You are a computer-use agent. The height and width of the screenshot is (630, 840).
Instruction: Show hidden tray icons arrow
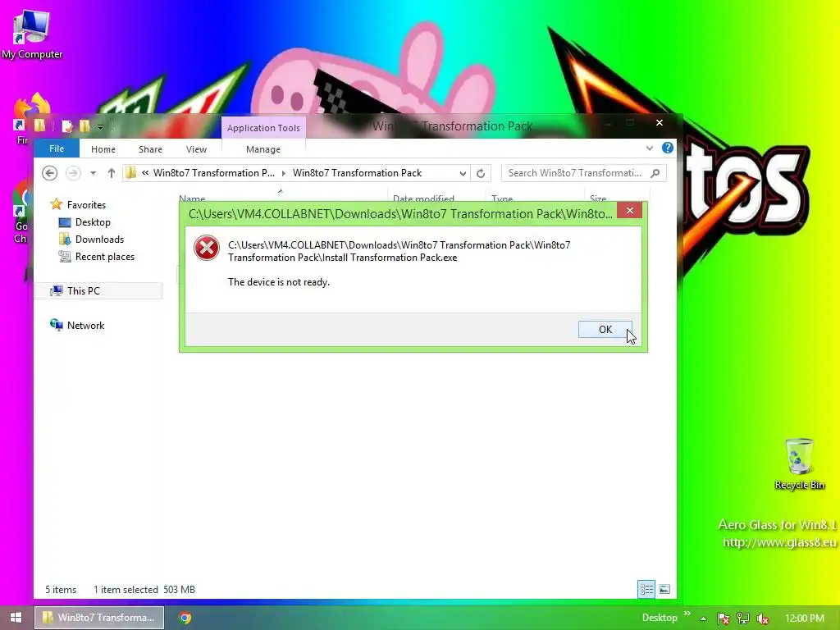point(703,619)
